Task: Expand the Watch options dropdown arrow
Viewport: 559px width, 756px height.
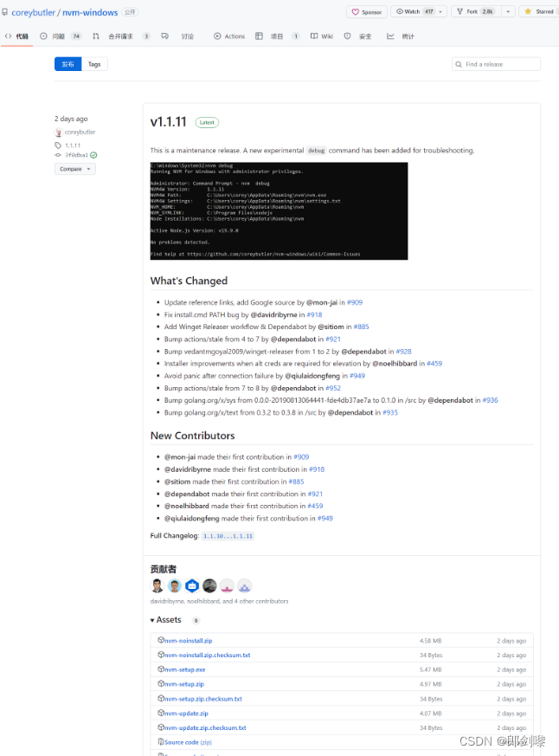Action: pyautogui.click(x=441, y=11)
